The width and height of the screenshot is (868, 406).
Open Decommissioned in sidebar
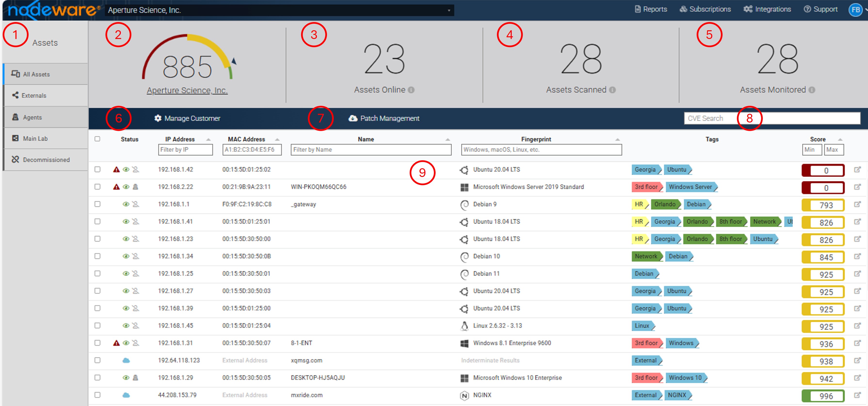coord(46,160)
